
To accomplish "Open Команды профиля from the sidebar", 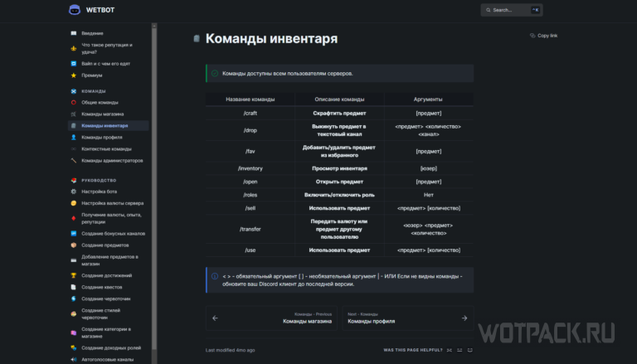I will pyautogui.click(x=101, y=137).
